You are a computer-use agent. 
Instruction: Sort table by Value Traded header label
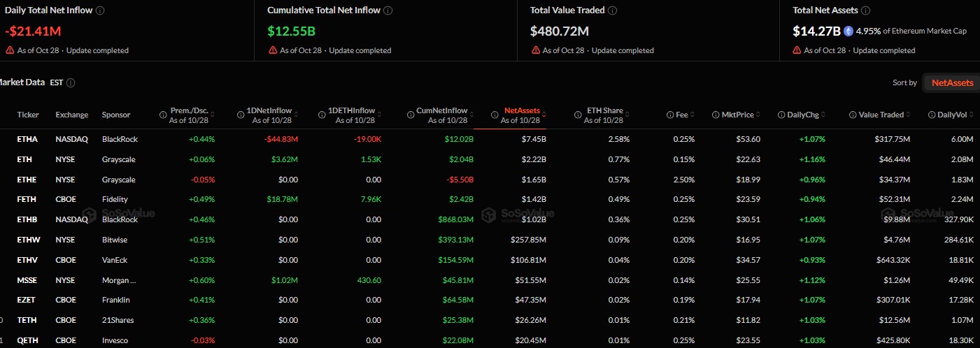(x=882, y=115)
